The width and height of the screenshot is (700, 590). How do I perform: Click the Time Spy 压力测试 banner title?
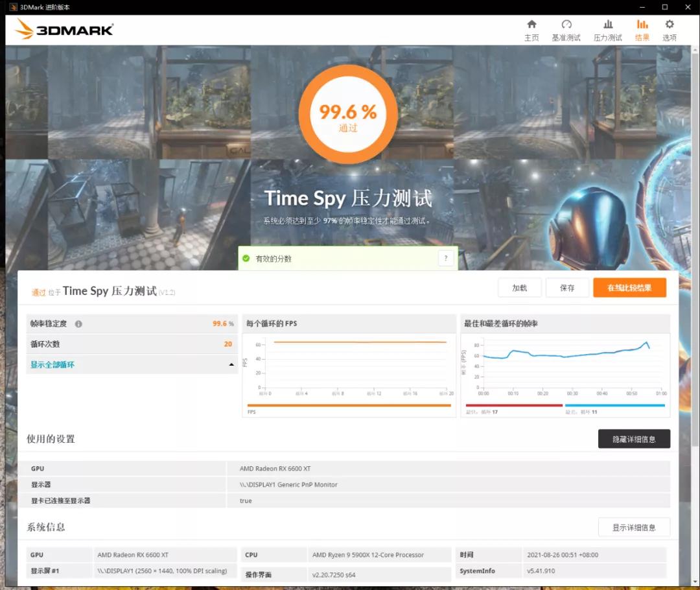coord(348,198)
